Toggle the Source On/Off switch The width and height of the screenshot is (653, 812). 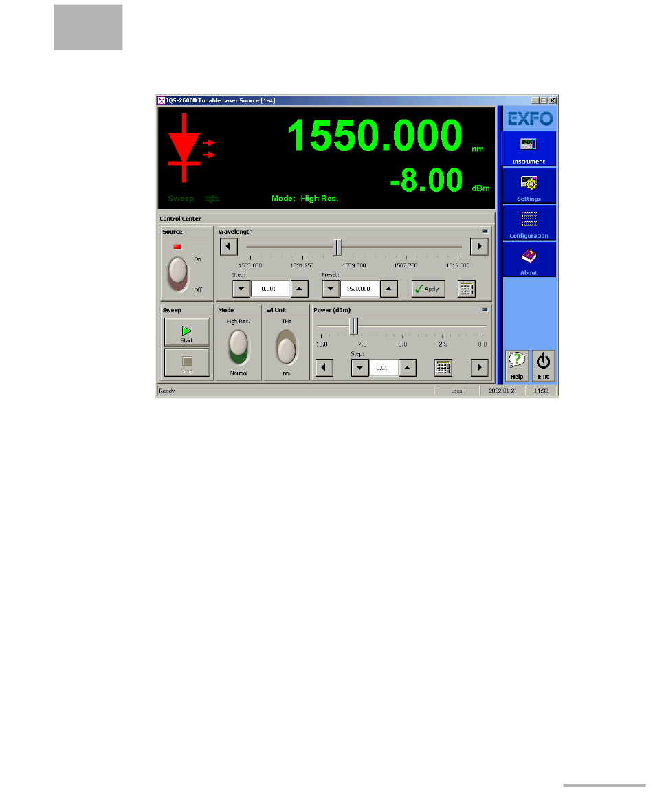178,274
